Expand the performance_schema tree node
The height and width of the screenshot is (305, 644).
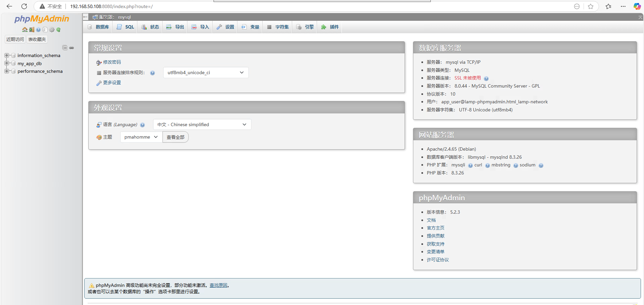click(6, 71)
